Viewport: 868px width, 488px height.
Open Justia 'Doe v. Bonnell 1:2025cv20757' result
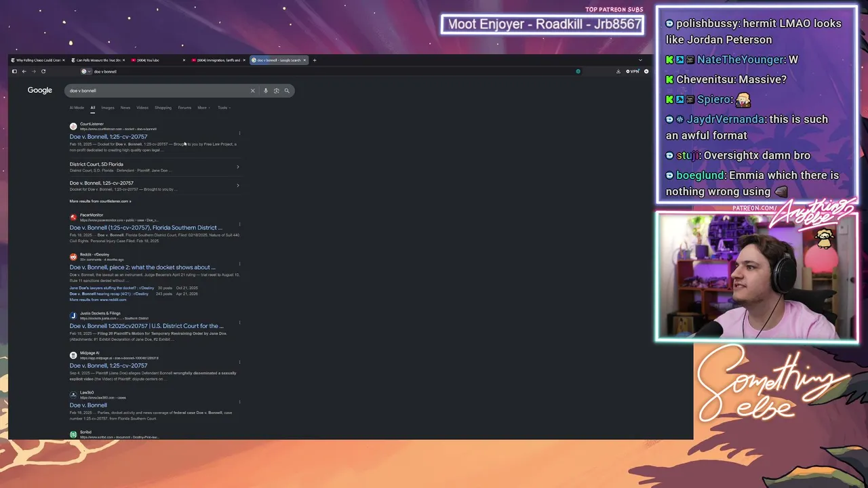(x=146, y=326)
